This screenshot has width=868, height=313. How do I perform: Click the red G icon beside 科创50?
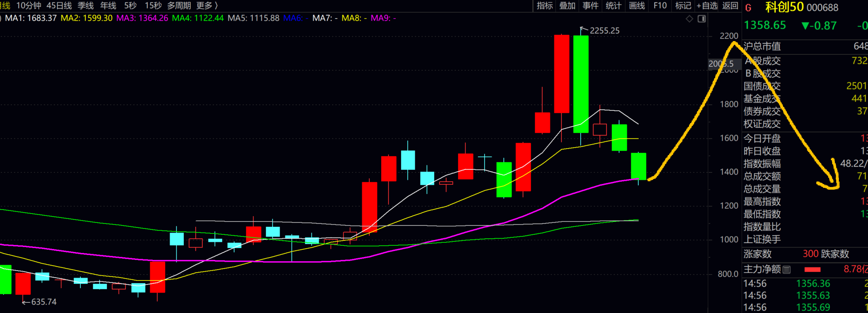[x=748, y=8]
